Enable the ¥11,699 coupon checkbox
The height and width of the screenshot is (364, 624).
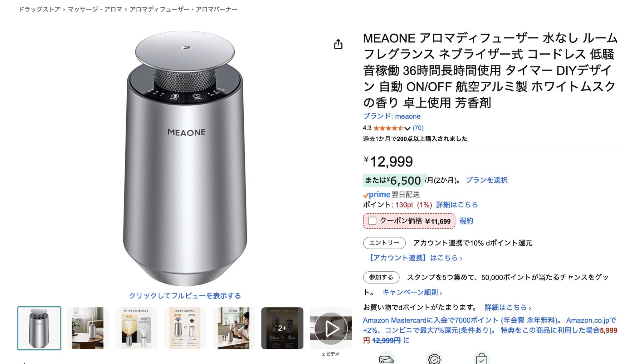(372, 221)
